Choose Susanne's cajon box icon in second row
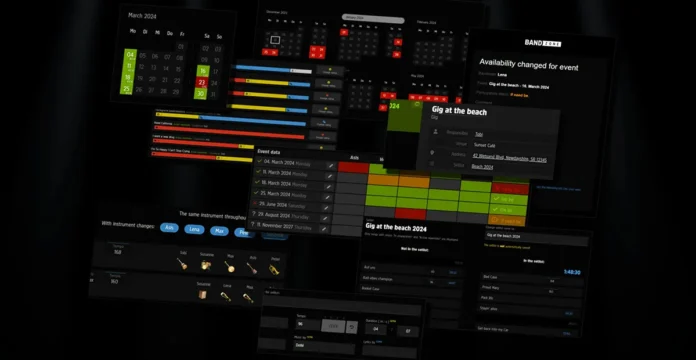This screenshot has width=696, height=360. (x=202, y=295)
